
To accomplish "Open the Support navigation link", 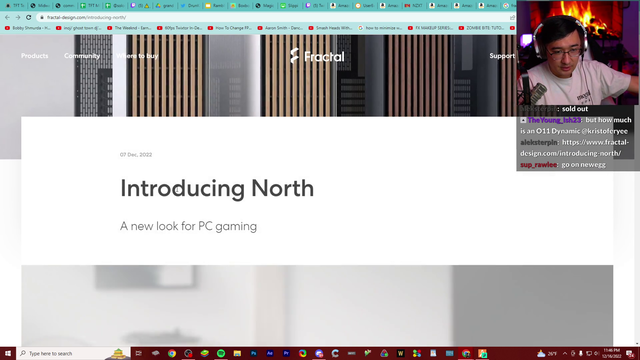I will coord(502,56).
